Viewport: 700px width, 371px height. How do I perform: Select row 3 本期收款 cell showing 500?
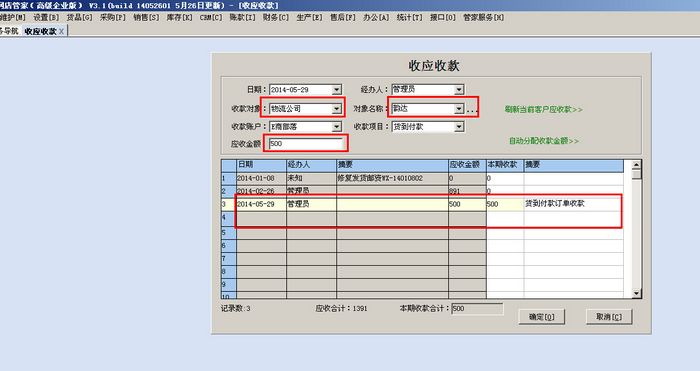(505, 204)
